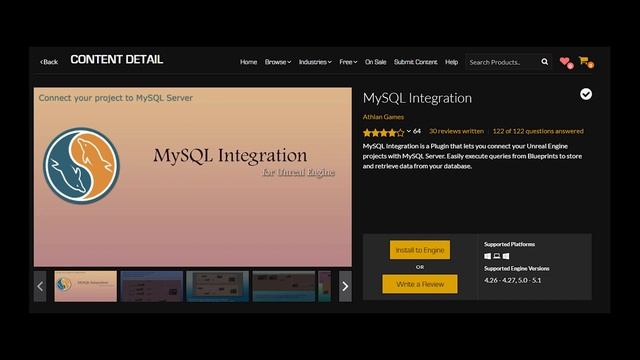The height and width of the screenshot is (360, 640).
Task: Open the On Sale page
Action: point(376,62)
